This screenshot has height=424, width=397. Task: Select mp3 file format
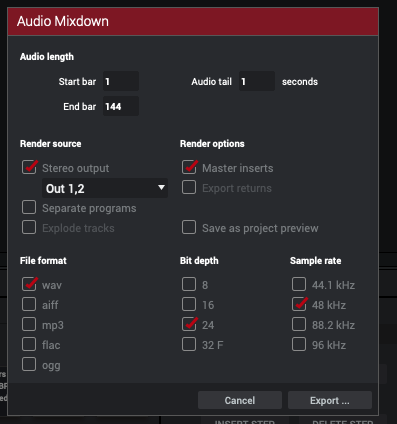[29, 324]
